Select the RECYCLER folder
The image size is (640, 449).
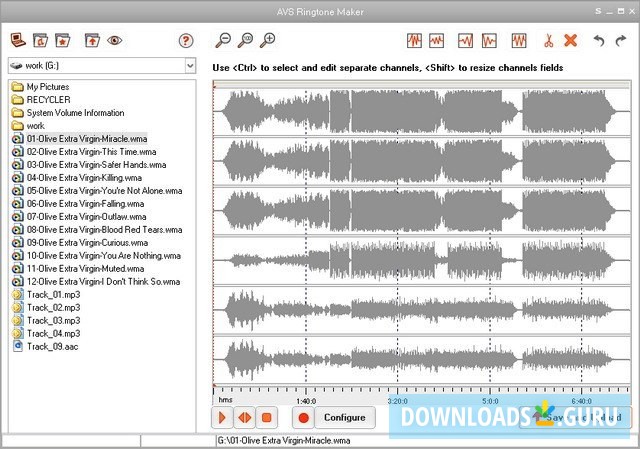tap(48, 100)
